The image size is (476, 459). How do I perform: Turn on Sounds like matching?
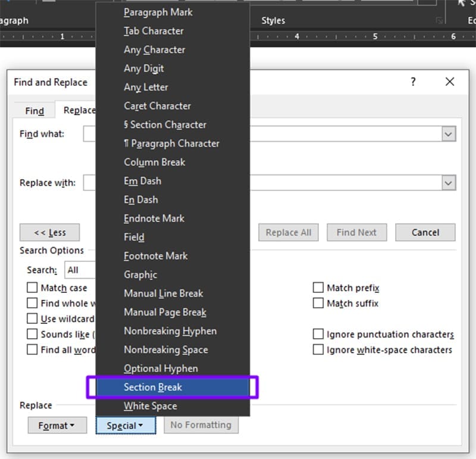pyautogui.click(x=32, y=334)
